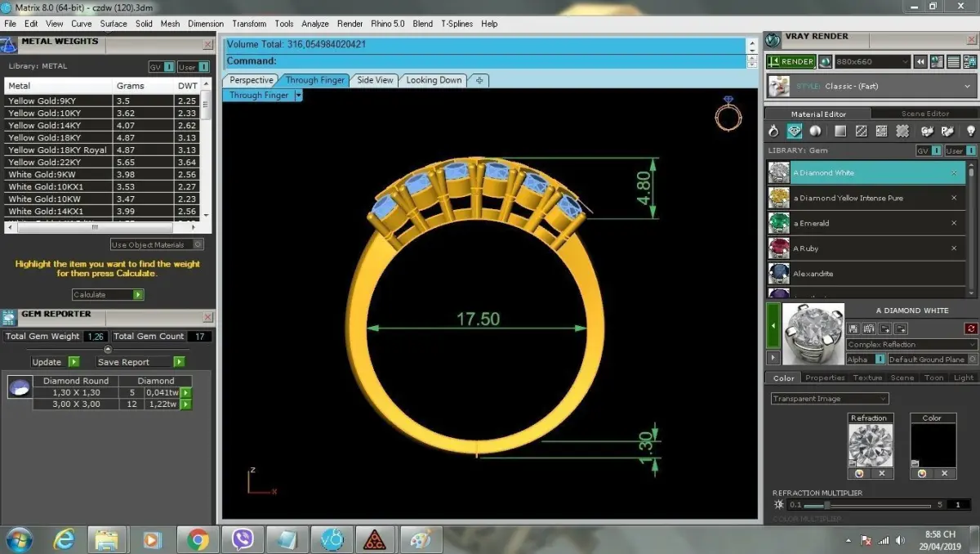Open the Style Classic - (Fast) dropdown
980x554 pixels.
[872, 86]
